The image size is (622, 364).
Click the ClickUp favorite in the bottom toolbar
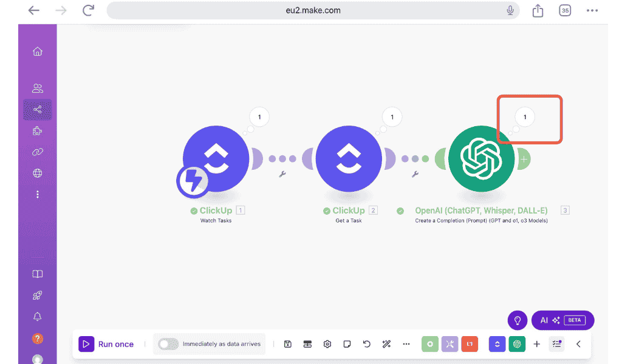(x=497, y=344)
